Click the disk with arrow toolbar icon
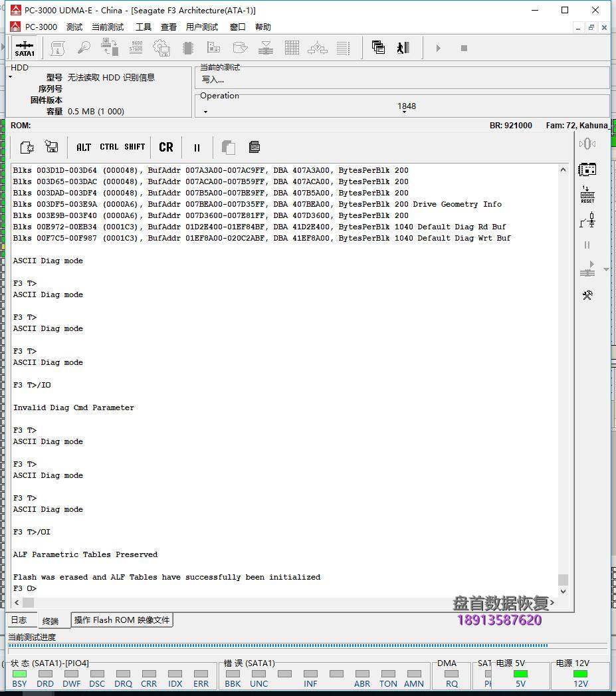The image size is (616, 696). click(x=240, y=47)
